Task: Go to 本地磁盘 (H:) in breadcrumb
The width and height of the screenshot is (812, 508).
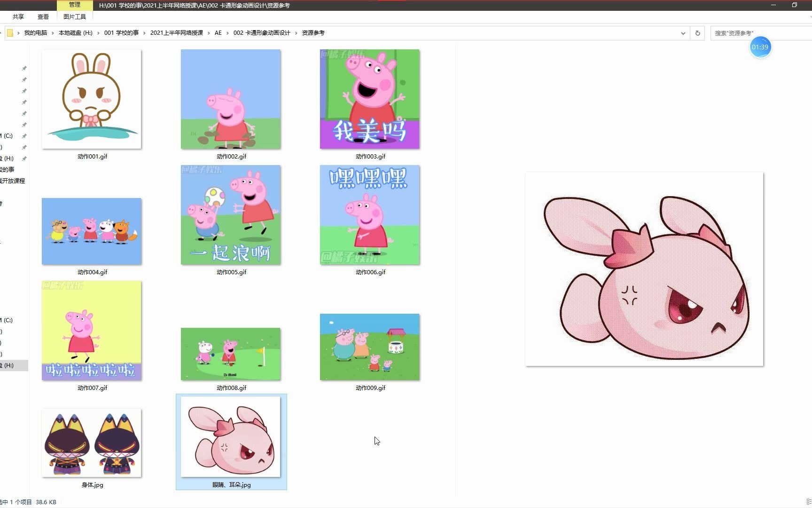Action: [76, 33]
